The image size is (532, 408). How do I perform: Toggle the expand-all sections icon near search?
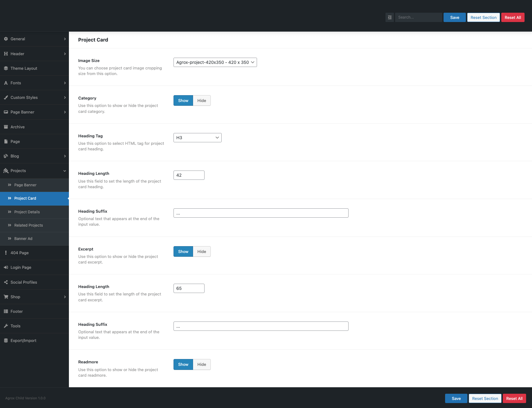[x=390, y=17]
